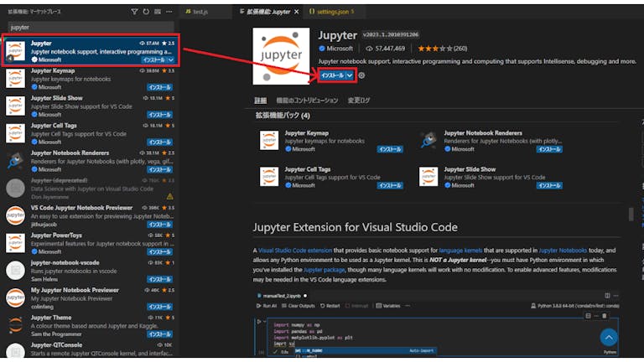Open the 詳細 details tab
This screenshot has height=362, width=644.
pos(261,101)
